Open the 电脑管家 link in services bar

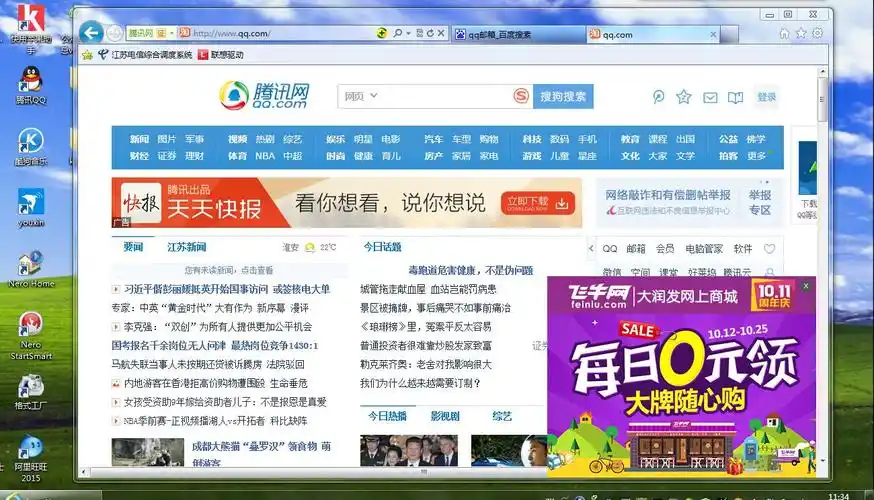tap(704, 249)
